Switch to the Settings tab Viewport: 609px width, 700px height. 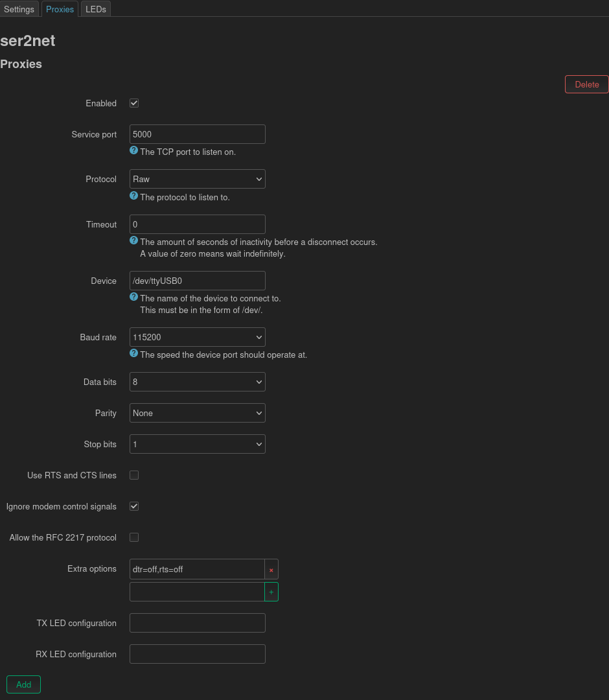[19, 9]
